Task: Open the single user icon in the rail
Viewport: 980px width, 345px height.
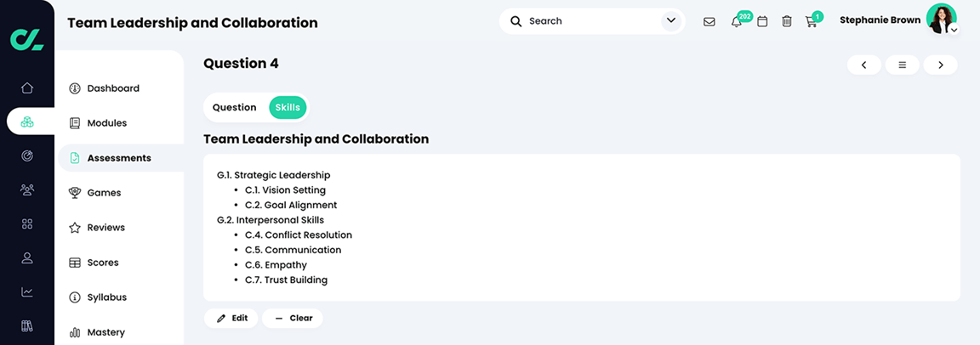Action: 27,257
